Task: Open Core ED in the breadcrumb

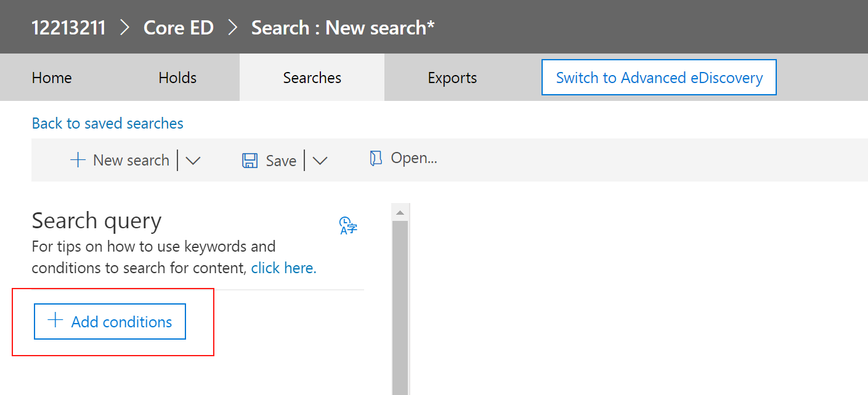Action: click(x=178, y=27)
